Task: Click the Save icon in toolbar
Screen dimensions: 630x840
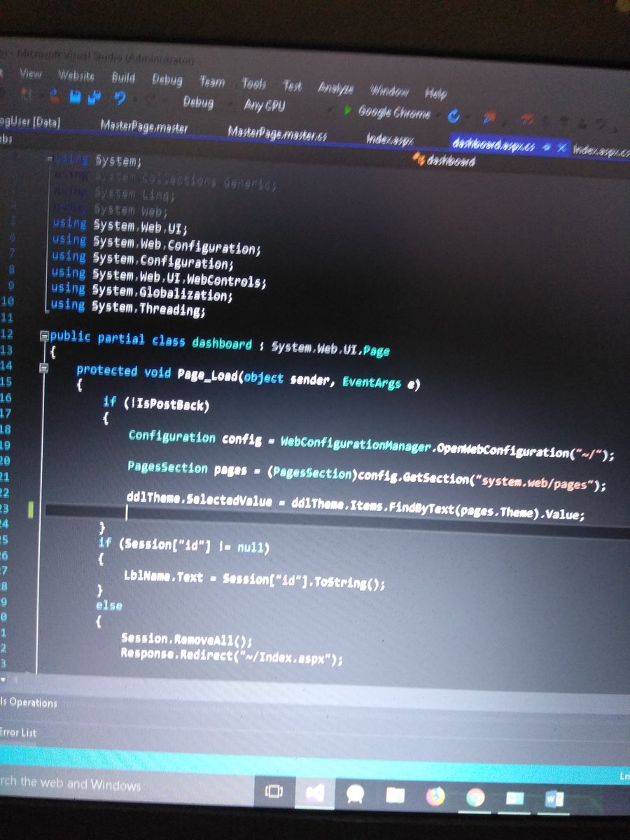Action: pos(75,97)
